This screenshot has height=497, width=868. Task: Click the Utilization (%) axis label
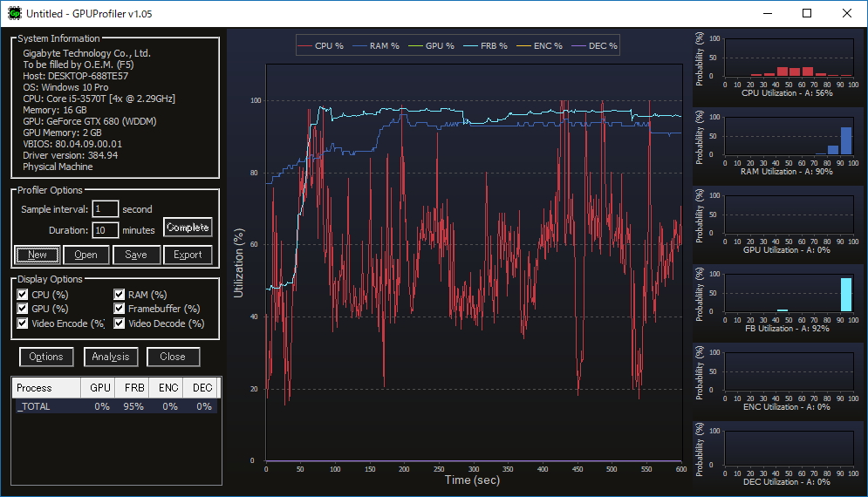(238, 263)
